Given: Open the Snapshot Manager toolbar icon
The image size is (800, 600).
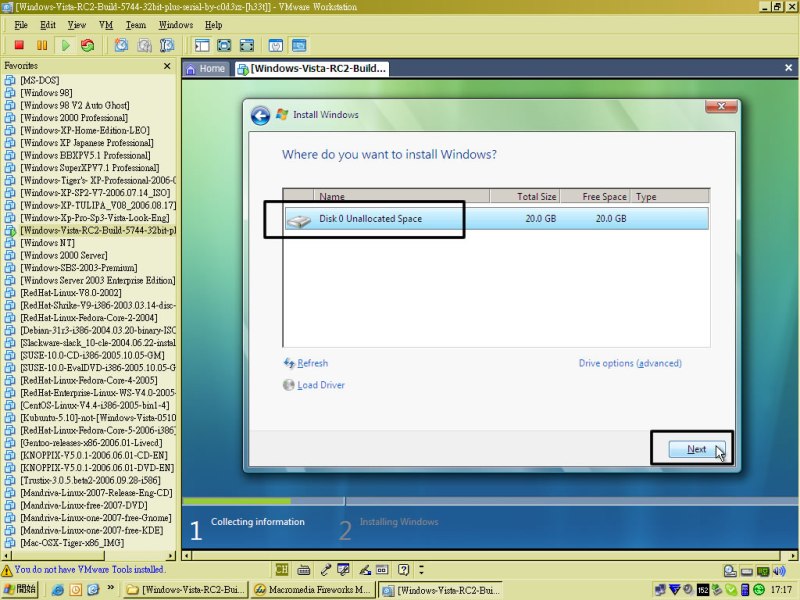Looking at the screenshot, I should [x=167, y=45].
